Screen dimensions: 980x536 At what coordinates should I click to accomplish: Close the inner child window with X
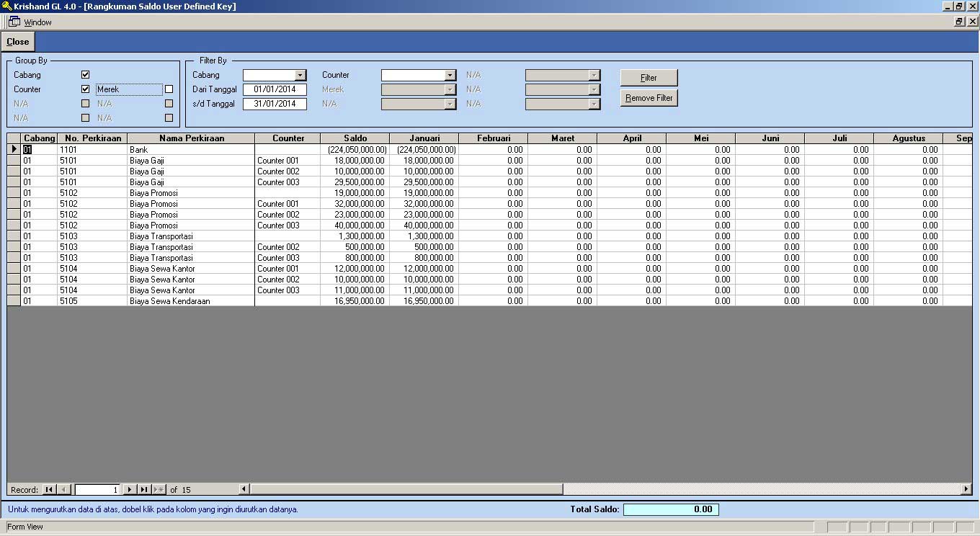pyautogui.click(x=972, y=22)
